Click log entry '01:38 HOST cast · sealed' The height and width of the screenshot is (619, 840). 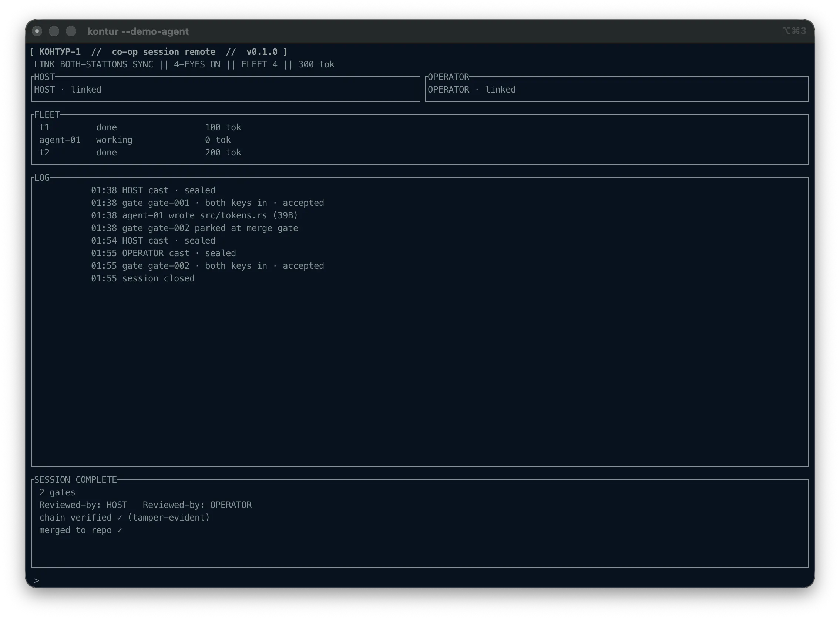coord(153,190)
